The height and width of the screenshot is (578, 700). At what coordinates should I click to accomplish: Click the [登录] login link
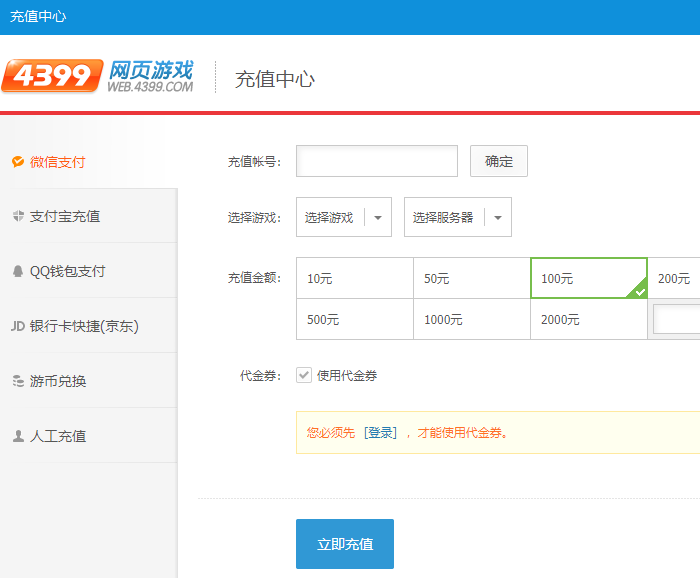tap(380, 432)
